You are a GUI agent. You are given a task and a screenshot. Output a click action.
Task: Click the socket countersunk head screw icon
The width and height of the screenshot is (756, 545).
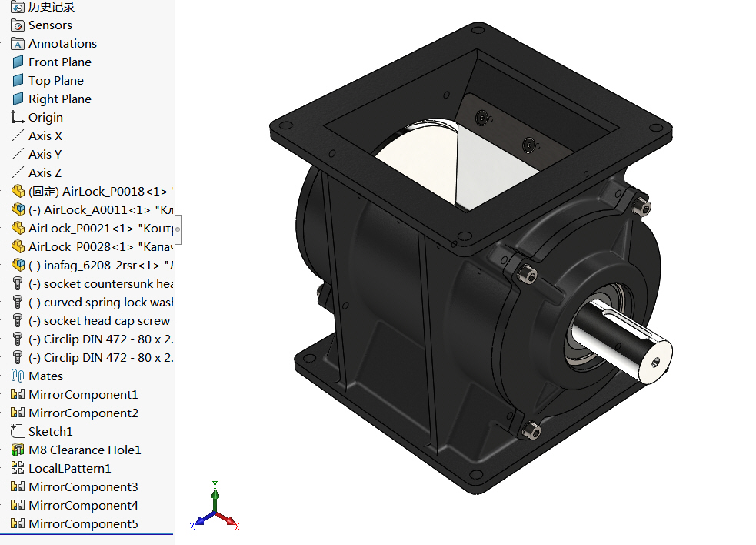[18, 283]
